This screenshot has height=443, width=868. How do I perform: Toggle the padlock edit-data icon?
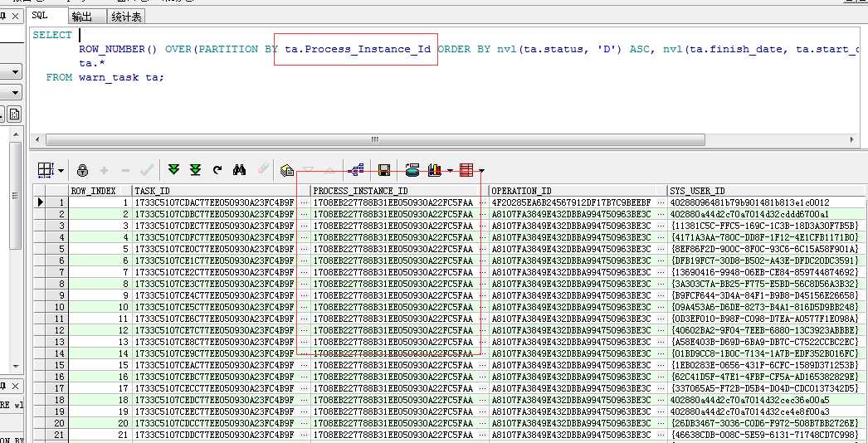click(x=82, y=170)
